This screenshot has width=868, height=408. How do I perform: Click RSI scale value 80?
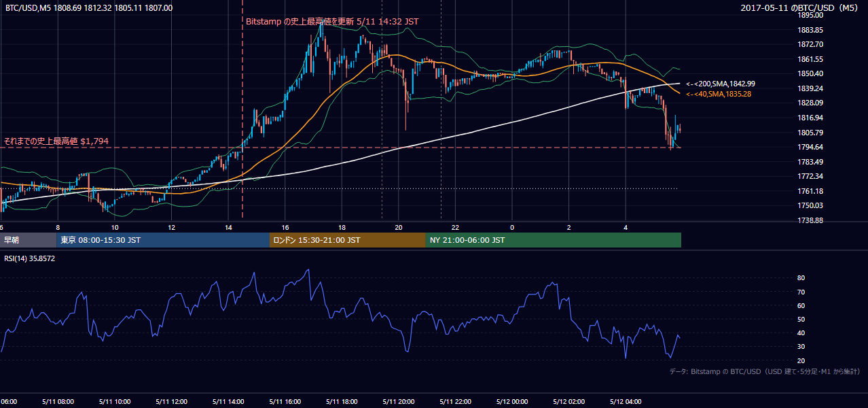coord(801,278)
